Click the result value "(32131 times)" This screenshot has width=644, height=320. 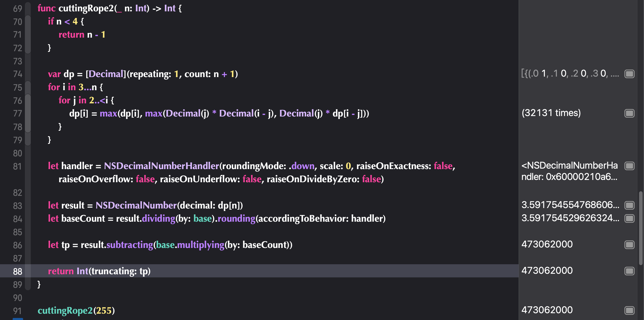pos(551,113)
